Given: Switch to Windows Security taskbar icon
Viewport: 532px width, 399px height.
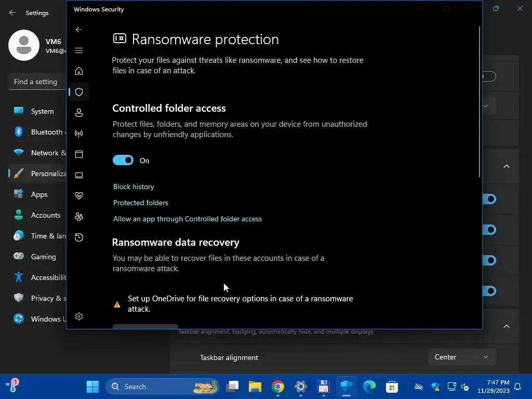Looking at the screenshot, I should (x=347, y=387).
